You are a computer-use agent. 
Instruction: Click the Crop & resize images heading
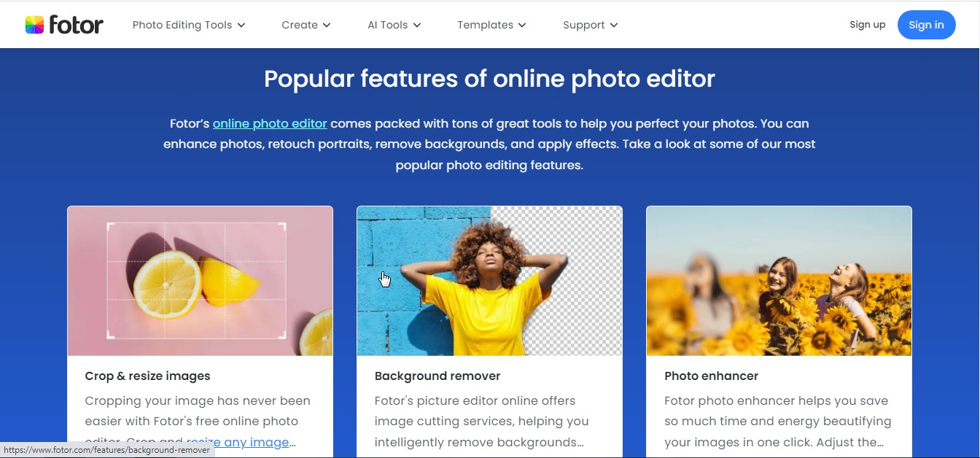point(147,376)
